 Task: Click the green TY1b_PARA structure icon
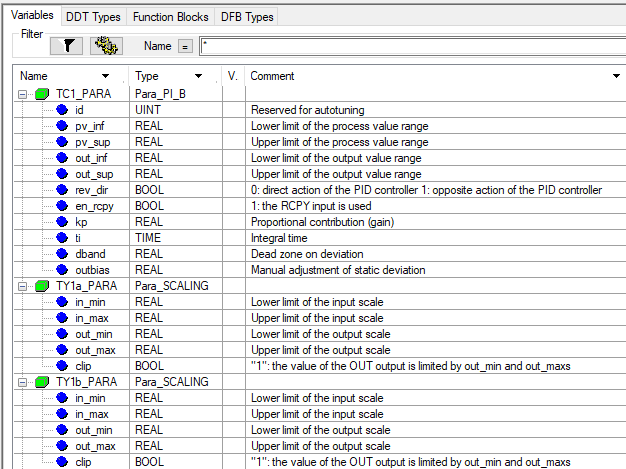41,381
